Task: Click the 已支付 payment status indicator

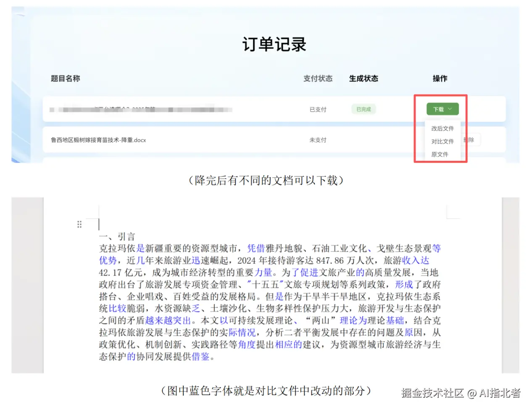Action: (x=318, y=109)
